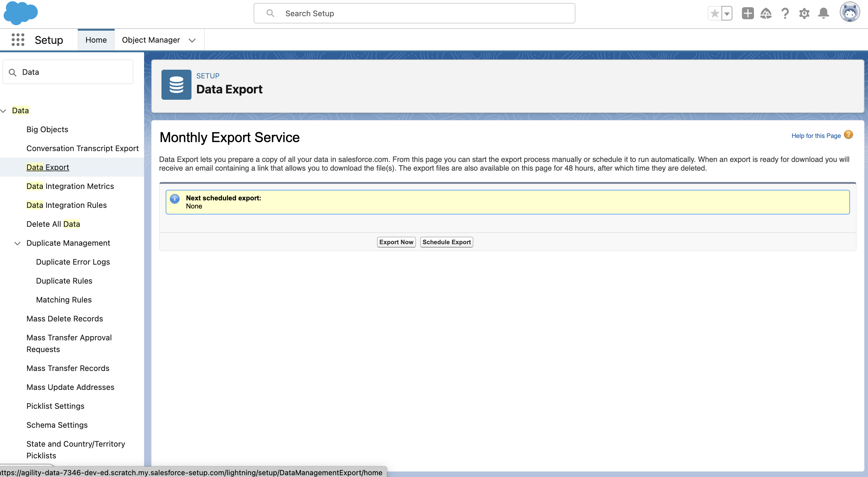Open the App Launcher dots grid
Image resolution: width=868 pixels, height=477 pixels.
pos(18,40)
